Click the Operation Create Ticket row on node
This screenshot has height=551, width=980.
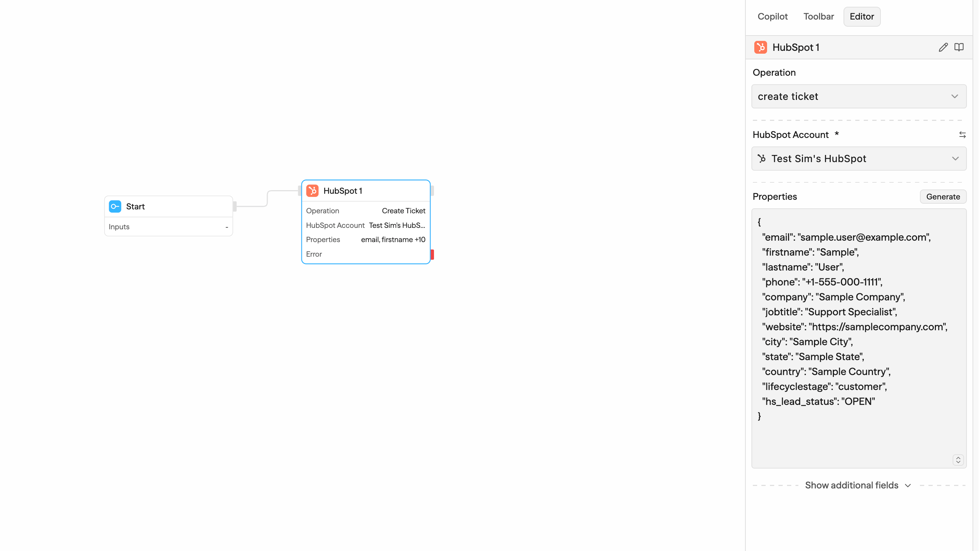click(x=366, y=210)
